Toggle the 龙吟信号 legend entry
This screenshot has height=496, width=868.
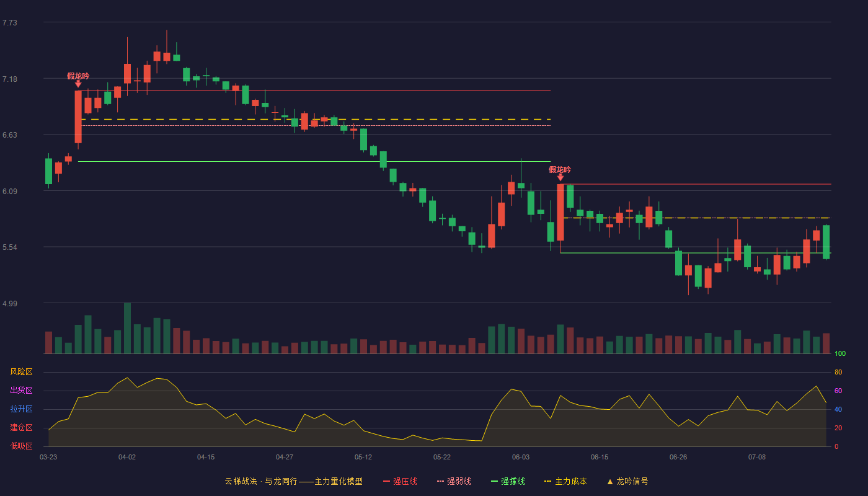pyautogui.click(x=627, y=481)
